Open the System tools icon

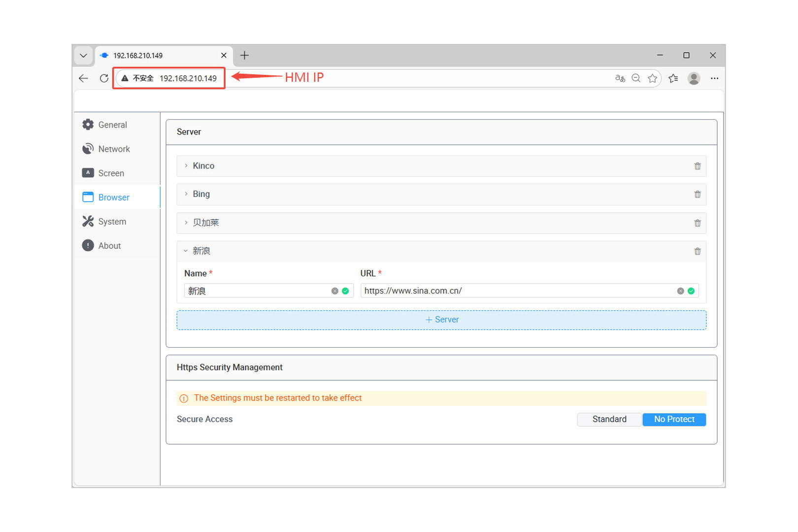click(x=88, y=221)
